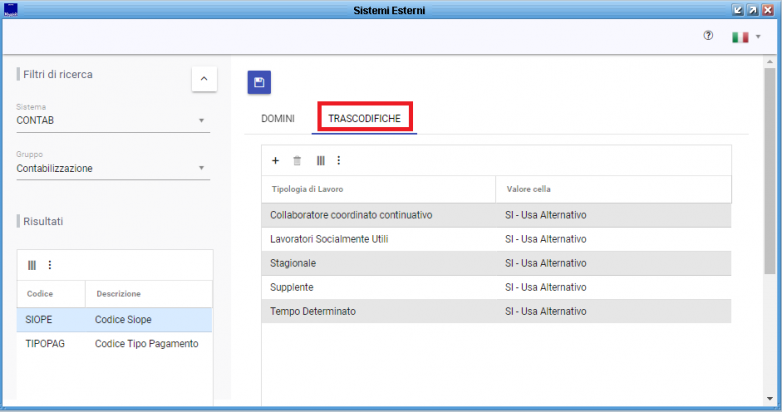The width and height of the screenshot is (782, 412).
Task: Open the Italian flag language selector
Action: [745, 36]
